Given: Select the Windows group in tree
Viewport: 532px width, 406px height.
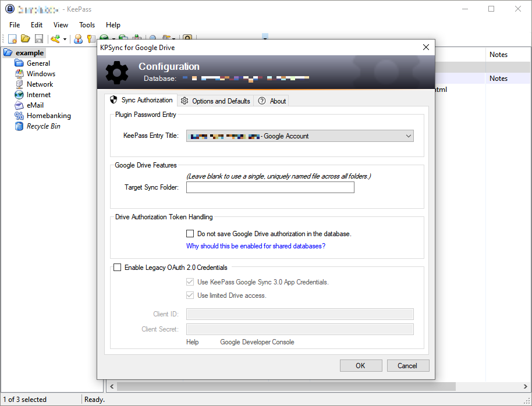Looking at the screenshot, I should [x=41, y=74].
